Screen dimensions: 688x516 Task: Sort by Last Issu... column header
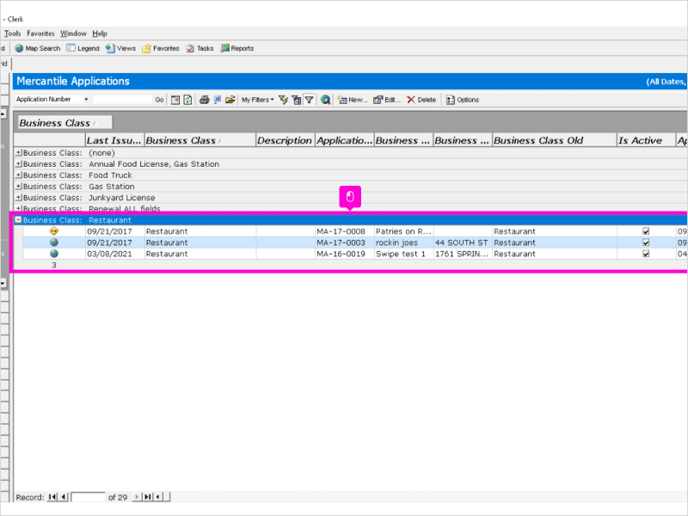tap(115, 140)
